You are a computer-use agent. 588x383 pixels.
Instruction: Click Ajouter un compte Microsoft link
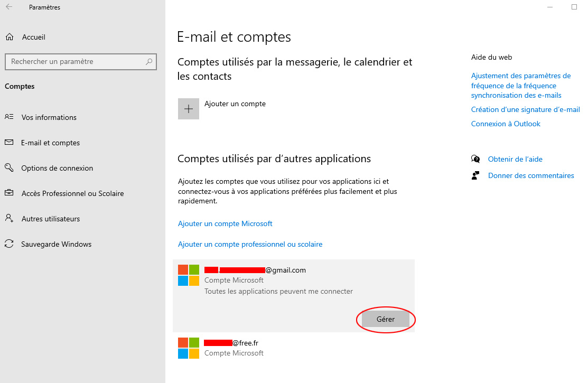point(225,223)
